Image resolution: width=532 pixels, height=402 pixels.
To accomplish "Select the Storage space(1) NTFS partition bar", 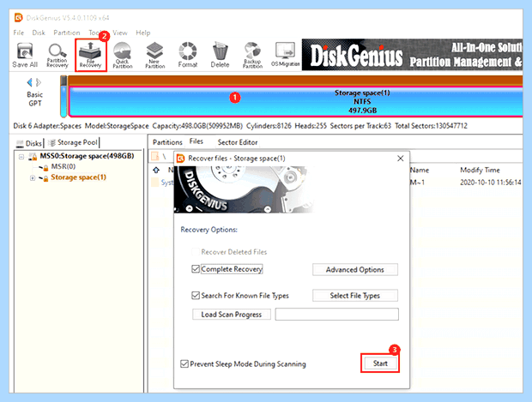I will coord(295,102).
